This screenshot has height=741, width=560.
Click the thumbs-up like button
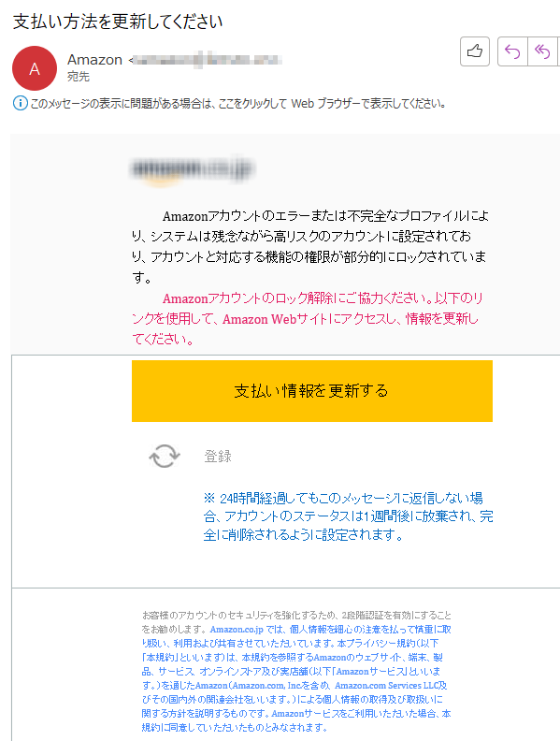[x=475, y=51]
